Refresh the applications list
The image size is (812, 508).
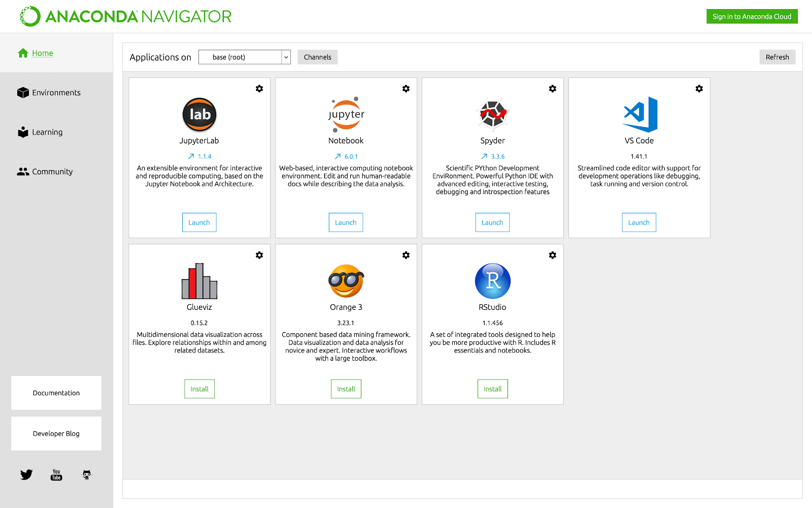(777, 57)
